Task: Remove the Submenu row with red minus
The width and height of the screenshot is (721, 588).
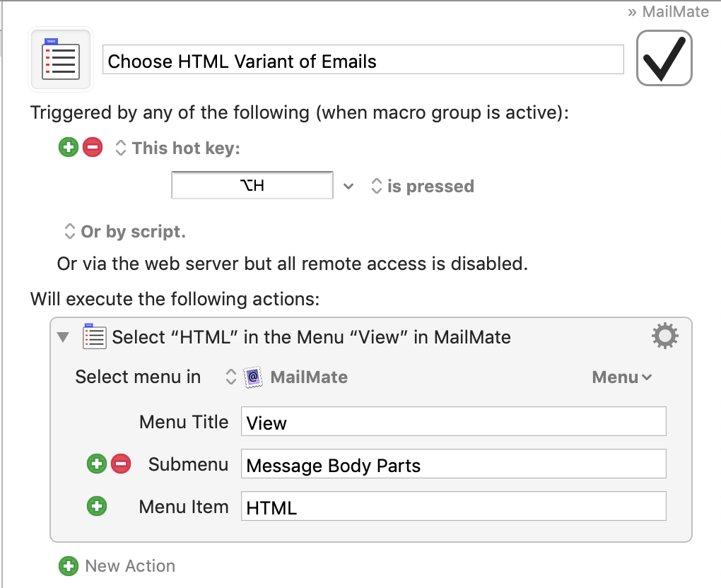Action: 121,464
